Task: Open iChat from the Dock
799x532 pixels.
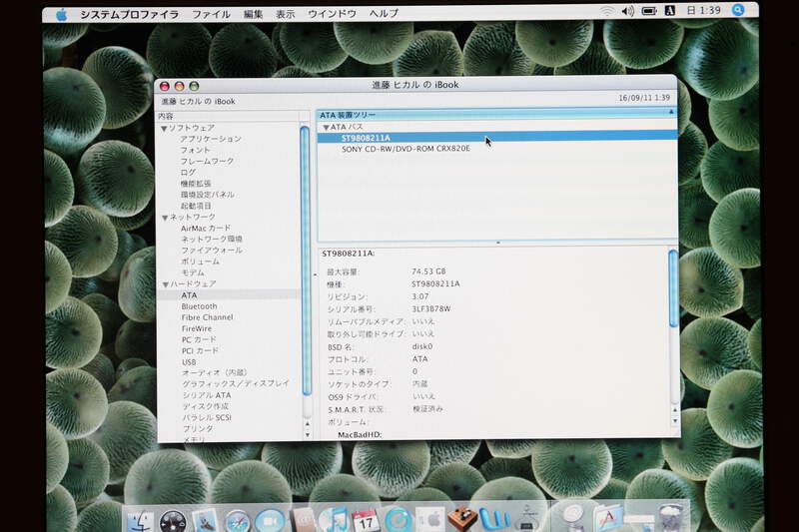Action: [270, 521]
